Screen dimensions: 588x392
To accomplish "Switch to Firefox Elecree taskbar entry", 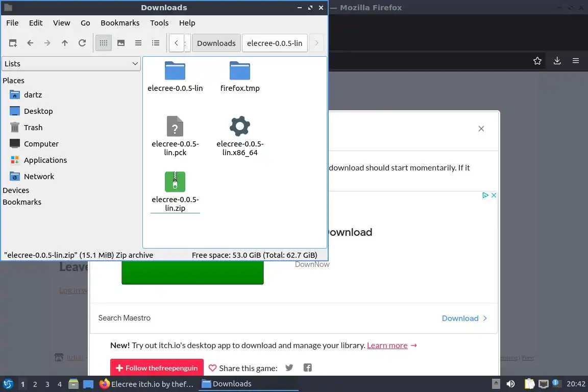I will coord(146,384).
